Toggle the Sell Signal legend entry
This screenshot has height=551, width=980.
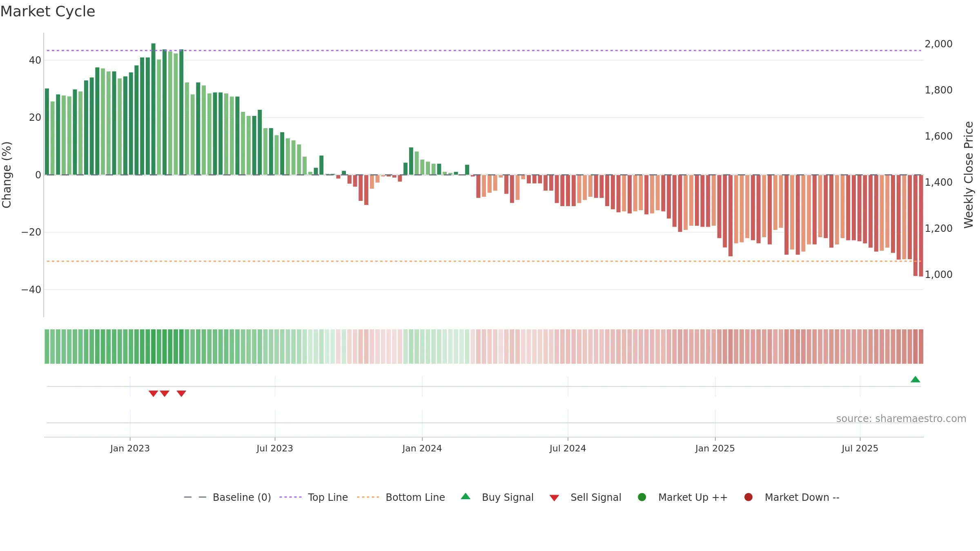click(585, 497)
